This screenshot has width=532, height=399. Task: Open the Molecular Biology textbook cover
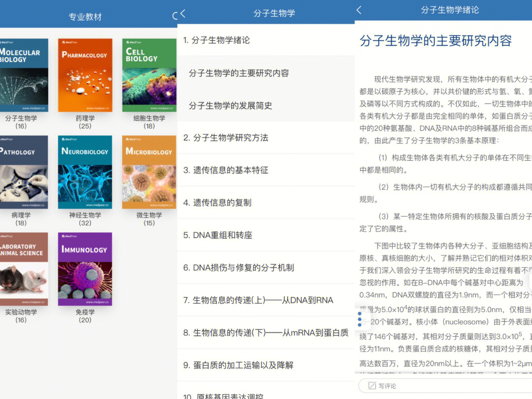tap(22, 75)
